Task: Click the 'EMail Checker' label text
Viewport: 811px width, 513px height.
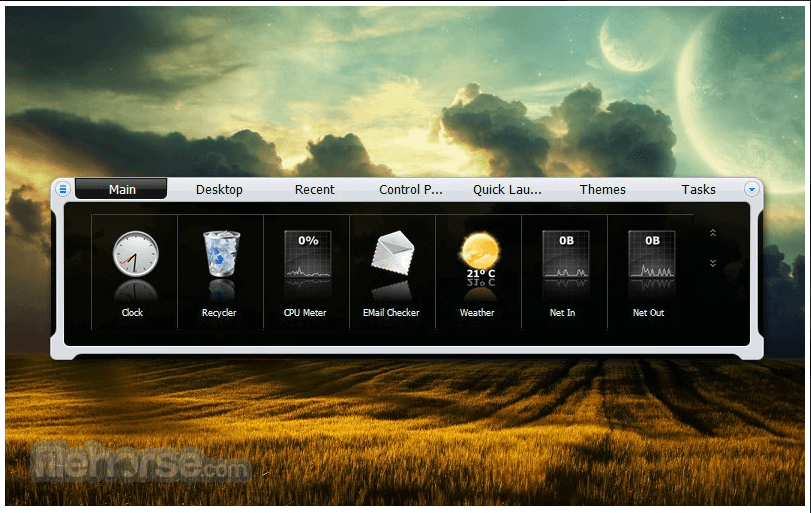Action: (391, 312)
